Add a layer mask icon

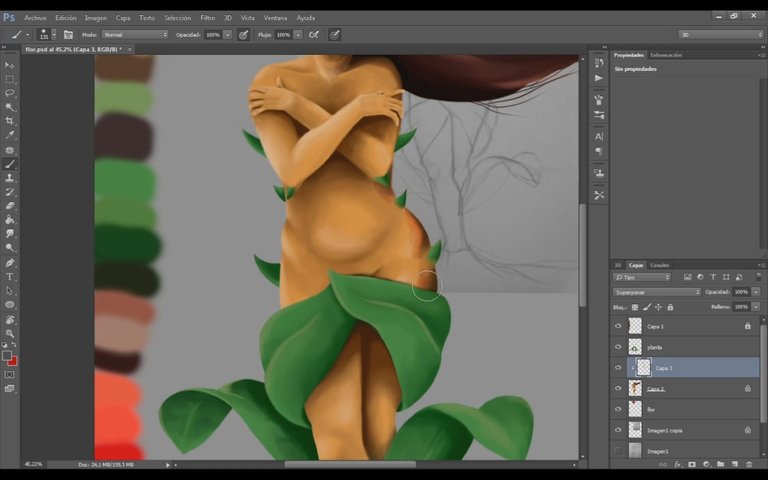[692, 464]
